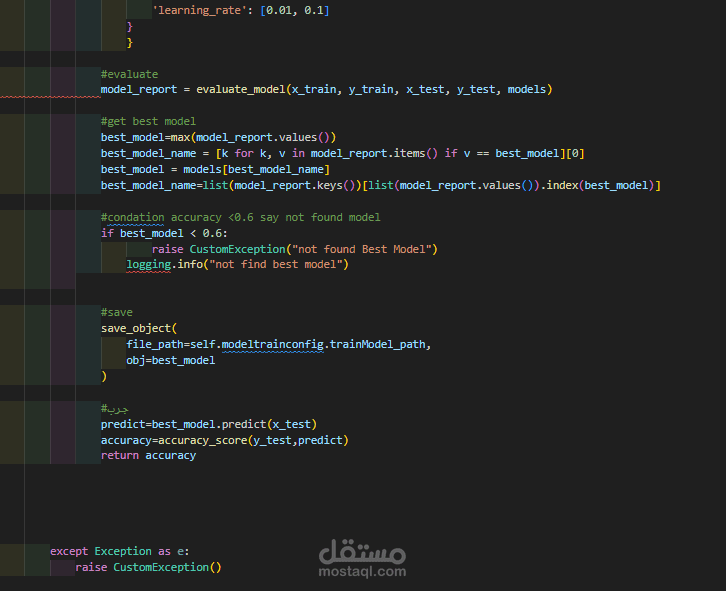Click the best_model = models[best_model_name] line
The image size is (726, 591).
tap(215, 170)
